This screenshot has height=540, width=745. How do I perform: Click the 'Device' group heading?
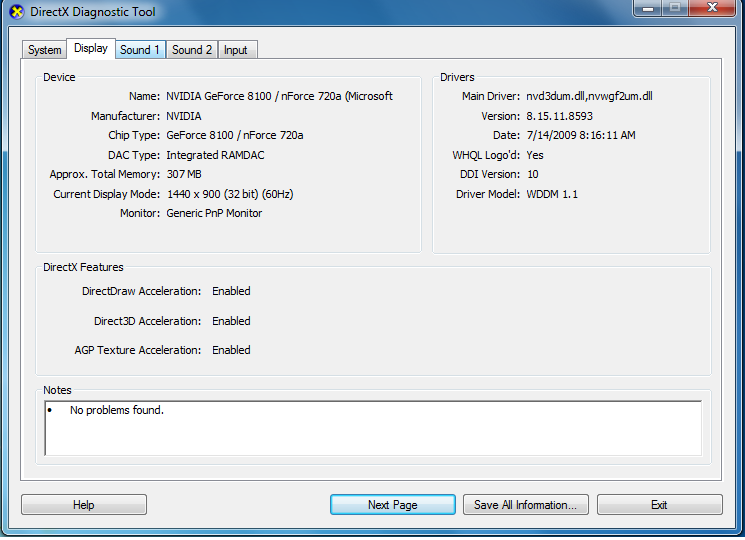coord(59,77)
